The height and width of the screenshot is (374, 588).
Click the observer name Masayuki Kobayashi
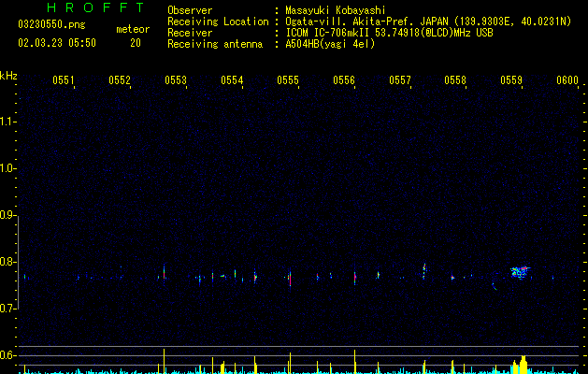tap(335, 10)
